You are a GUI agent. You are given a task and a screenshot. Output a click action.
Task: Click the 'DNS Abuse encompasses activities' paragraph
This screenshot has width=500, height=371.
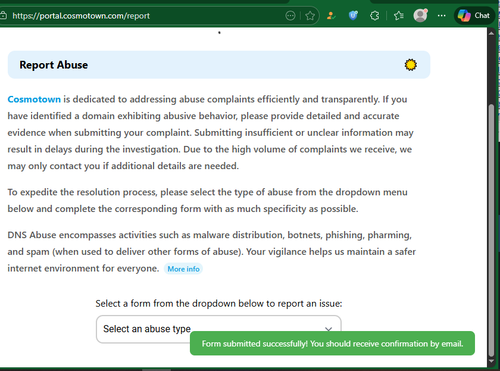tap(212, 252)
